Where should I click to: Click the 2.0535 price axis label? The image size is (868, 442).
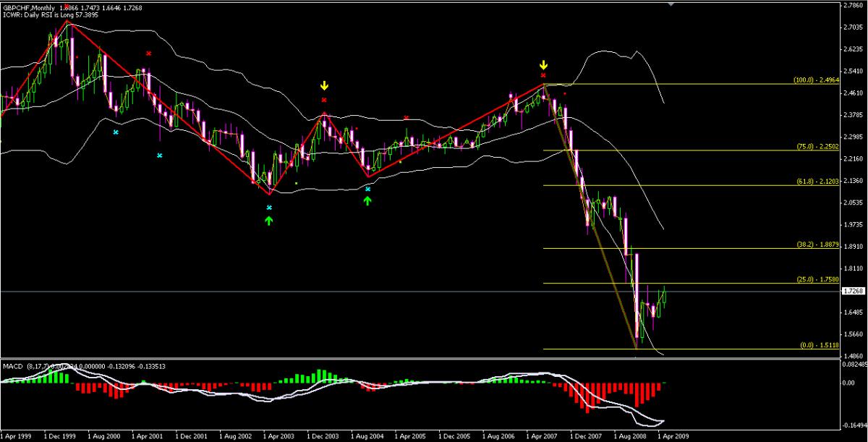[854, 203]
